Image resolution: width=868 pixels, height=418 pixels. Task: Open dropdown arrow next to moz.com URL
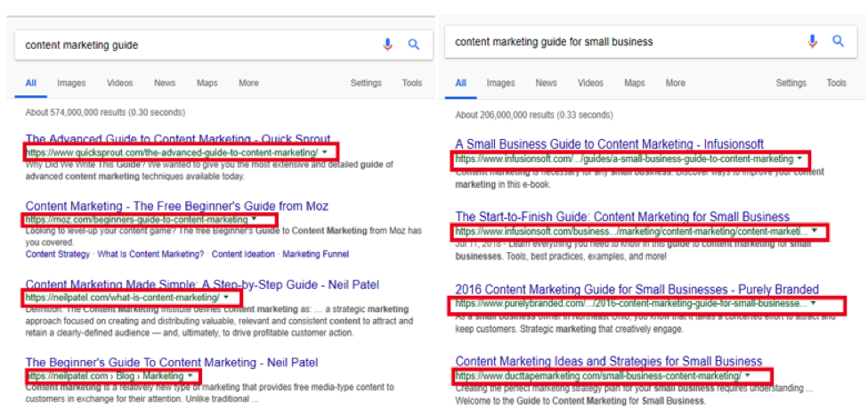[255, 219]
